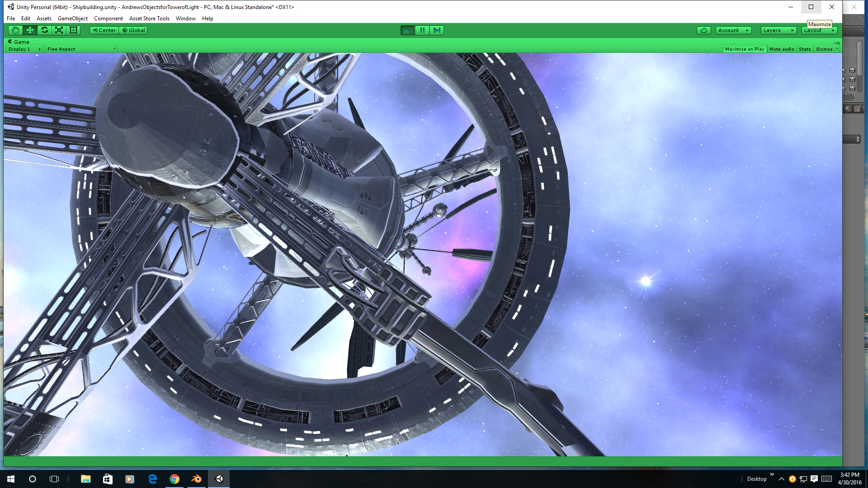Open Windows Store from taskbar
Screen dimensions: 868x488
[x=108, y=479]
